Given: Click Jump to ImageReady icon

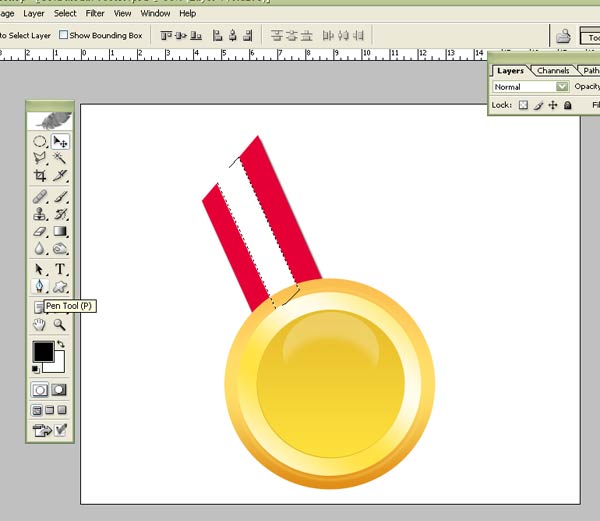Looking at the screenshot, I should 42,430.
